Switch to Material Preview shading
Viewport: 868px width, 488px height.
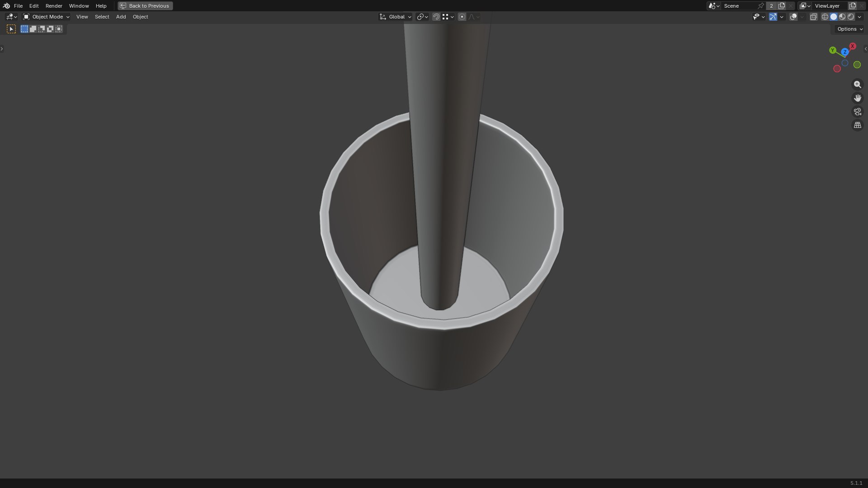[842, 17]
